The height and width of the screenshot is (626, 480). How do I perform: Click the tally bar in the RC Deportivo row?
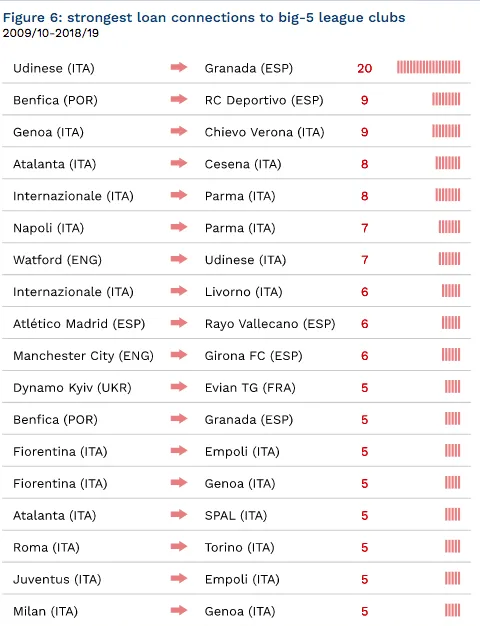click(446, 99)
